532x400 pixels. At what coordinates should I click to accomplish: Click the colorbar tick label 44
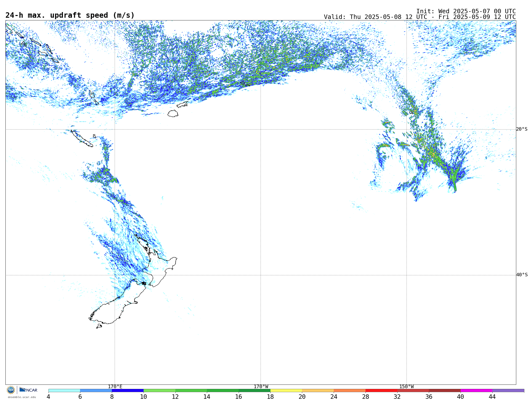(492, 397)
